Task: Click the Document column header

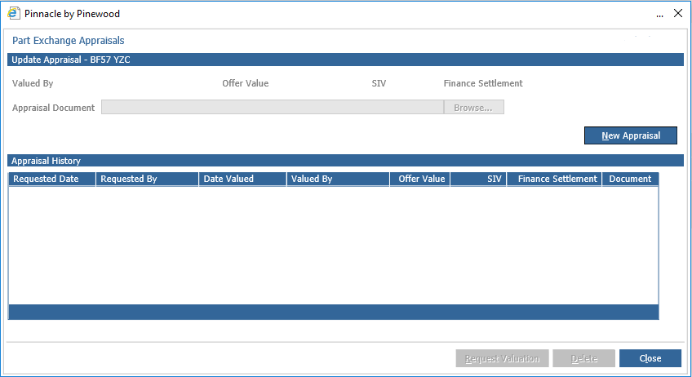Action: point(630,179)
